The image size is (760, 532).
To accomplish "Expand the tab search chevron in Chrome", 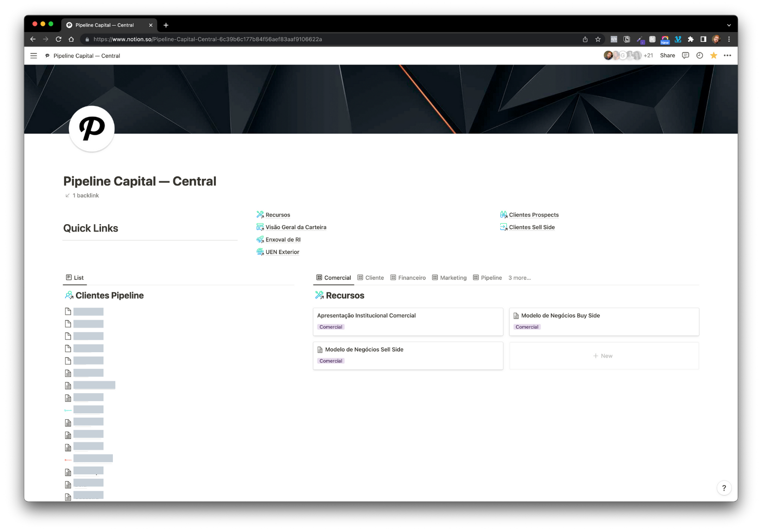I will click(x=729, y=25).
